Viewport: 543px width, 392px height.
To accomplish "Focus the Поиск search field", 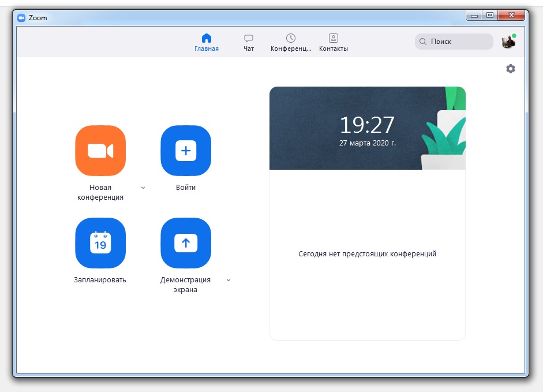I will point(454,42).
